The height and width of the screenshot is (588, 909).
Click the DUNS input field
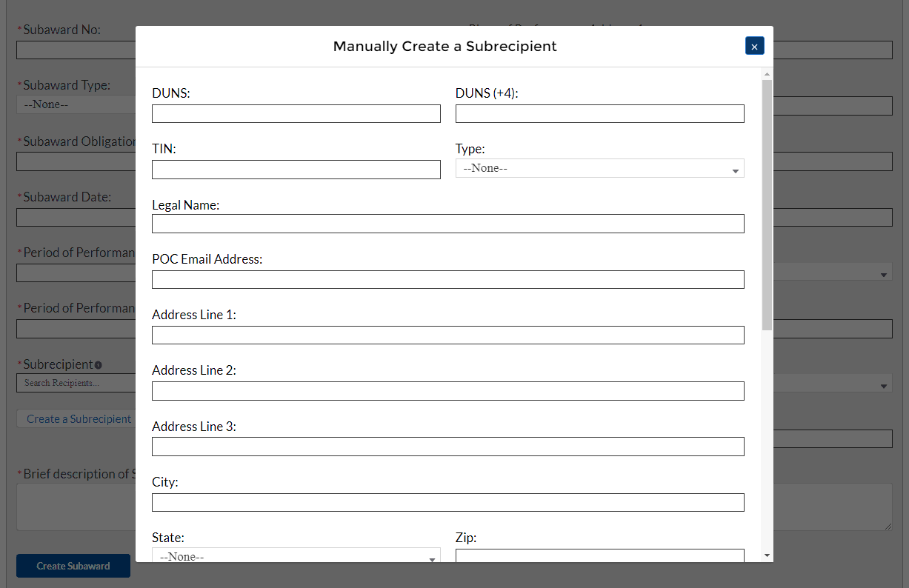click(296, 113)
